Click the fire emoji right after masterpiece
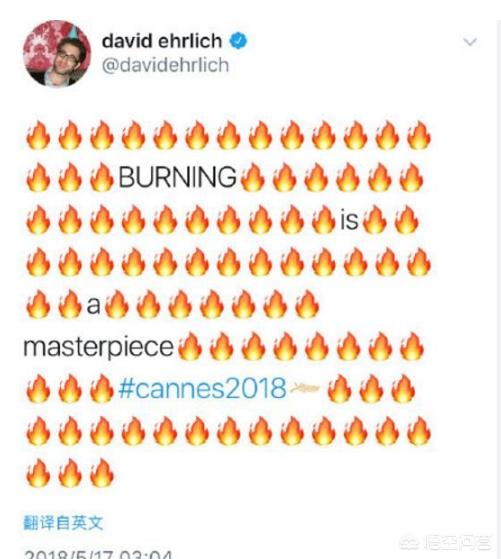 click(x=189, y=346)
